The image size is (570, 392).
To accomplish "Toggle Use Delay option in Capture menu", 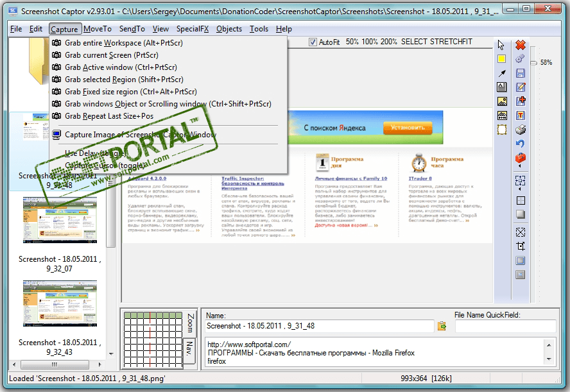I will pos(95,153).
